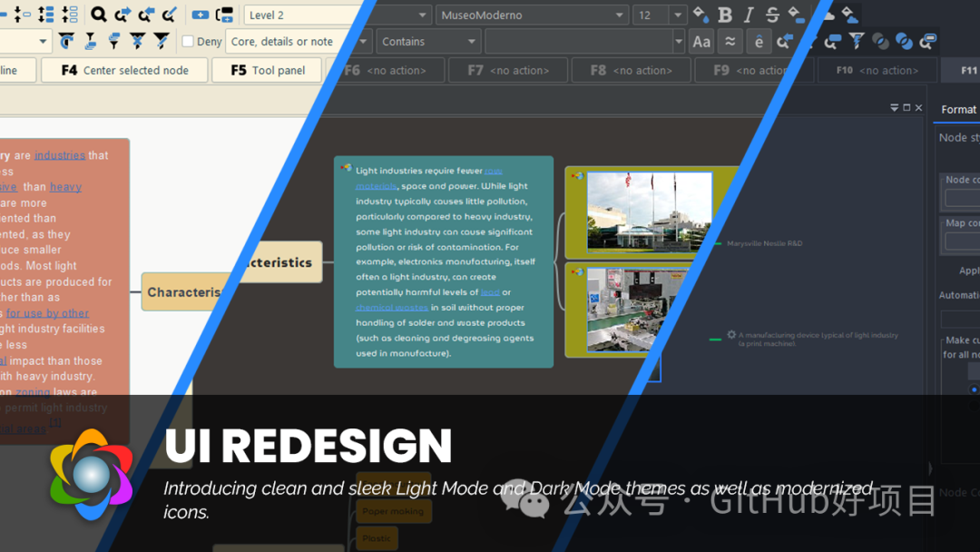
Task: Click the blue overlapping circles filter icon
Action: point(904,41)
